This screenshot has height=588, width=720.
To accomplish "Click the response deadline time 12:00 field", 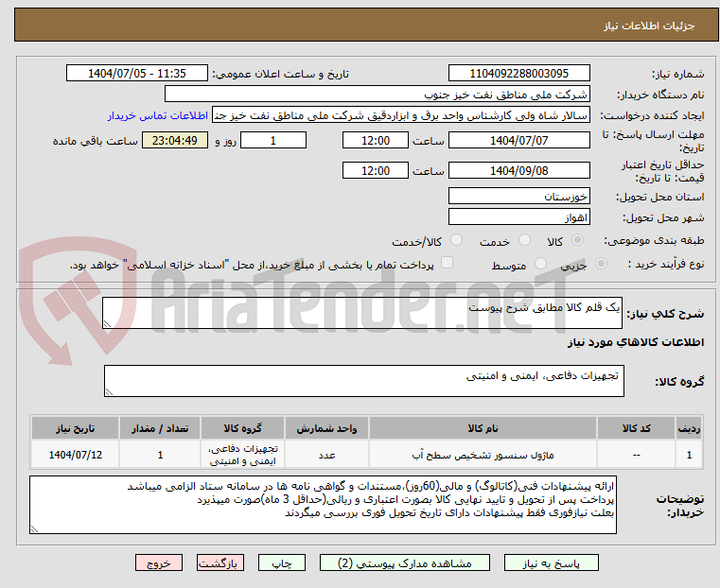I will point(376,140).
